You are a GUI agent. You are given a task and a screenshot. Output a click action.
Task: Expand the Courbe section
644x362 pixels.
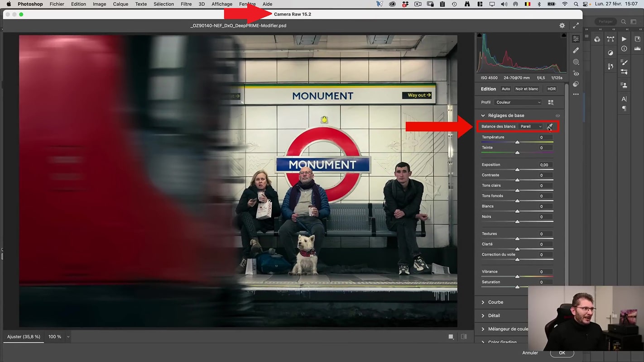click(483, 302)
